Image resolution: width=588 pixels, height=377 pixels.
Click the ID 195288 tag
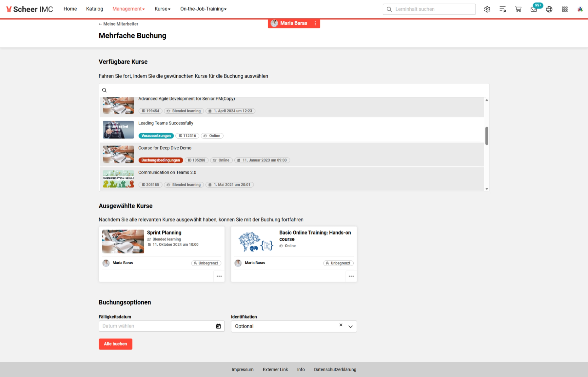[197, 160]
